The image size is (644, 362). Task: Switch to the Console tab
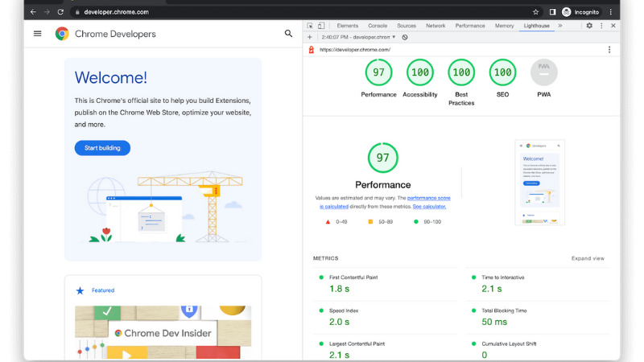tap(378, 26)
